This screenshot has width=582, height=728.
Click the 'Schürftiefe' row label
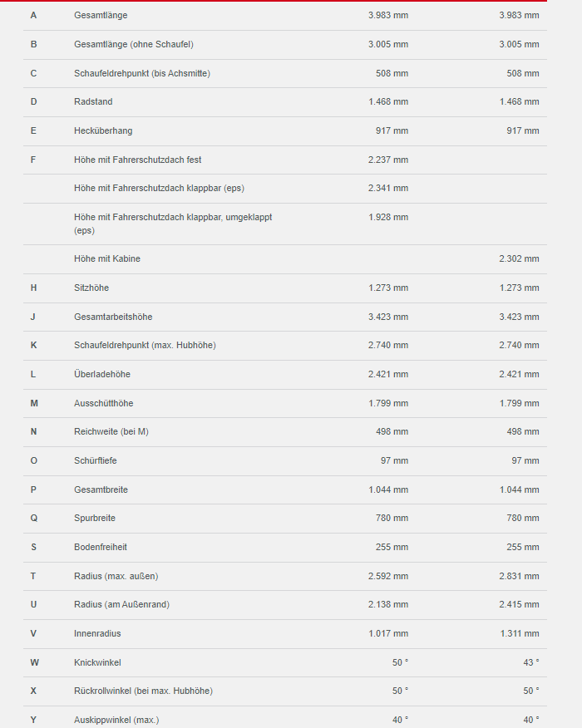coord(96,461)
